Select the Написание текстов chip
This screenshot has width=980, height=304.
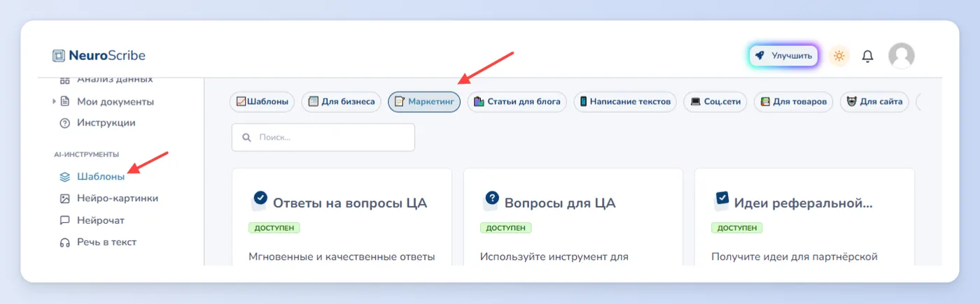[625, 102]
